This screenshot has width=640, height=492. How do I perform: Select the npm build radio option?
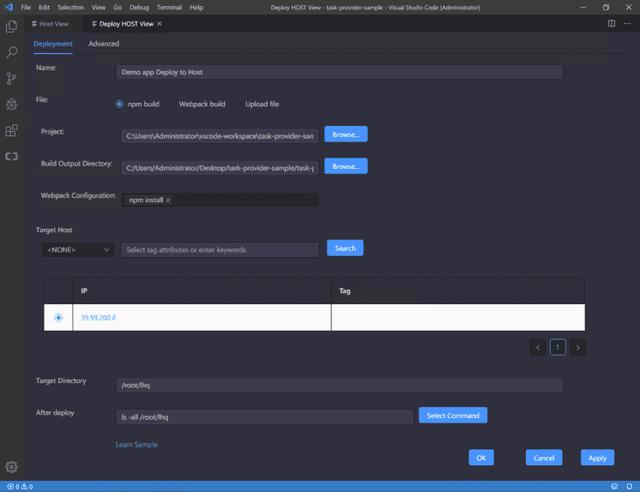point(119,104)
